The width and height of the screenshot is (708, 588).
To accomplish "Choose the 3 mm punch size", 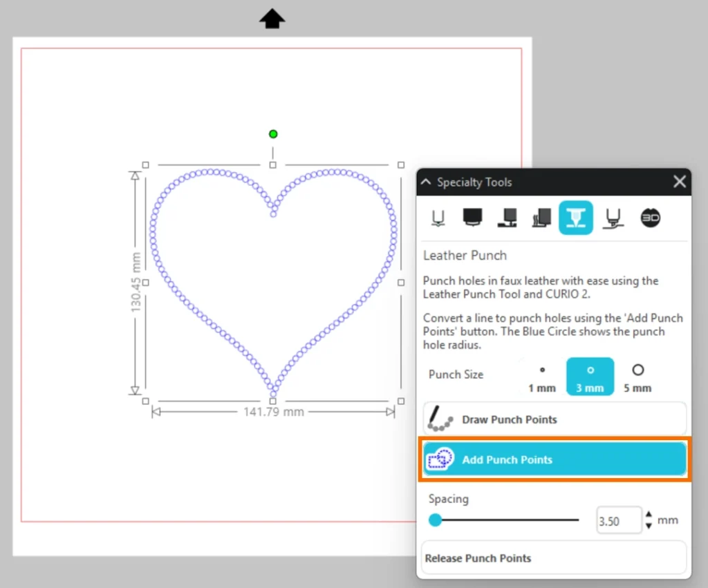I will 590,377.
